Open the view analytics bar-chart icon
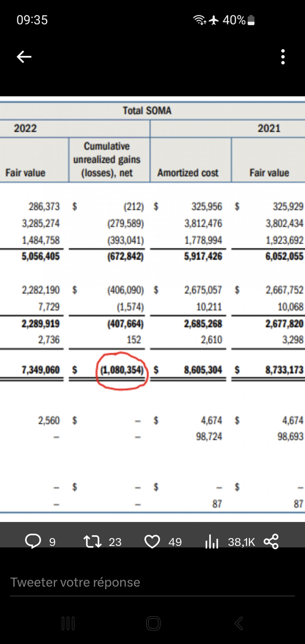 pyautogui.click(x=212, y=541)
